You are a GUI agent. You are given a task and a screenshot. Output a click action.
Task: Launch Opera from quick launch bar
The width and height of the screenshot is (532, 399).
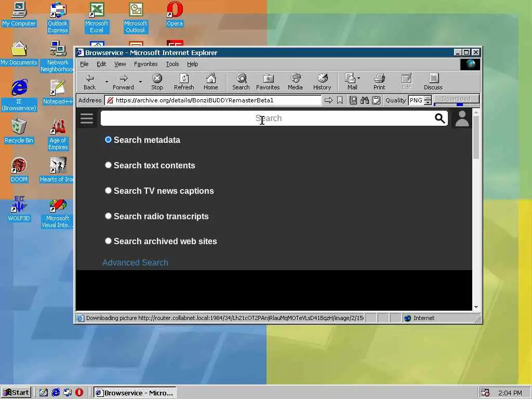[79, 393]
